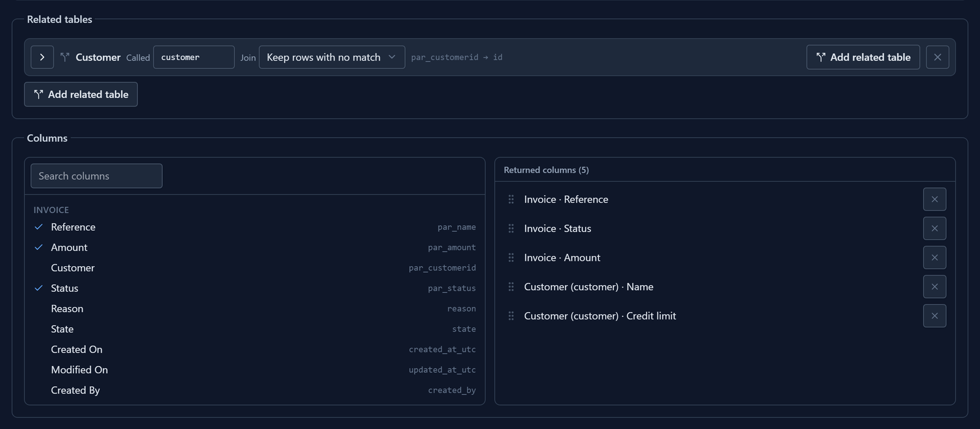Grab drag handle for Invoice · Reference
980x429 pixels.
(511, 200)
